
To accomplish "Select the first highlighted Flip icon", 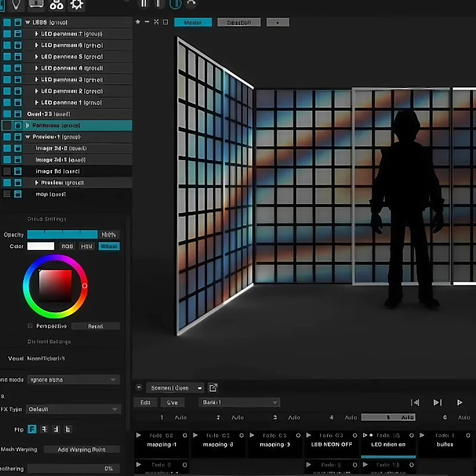I will tap(32, 429).
